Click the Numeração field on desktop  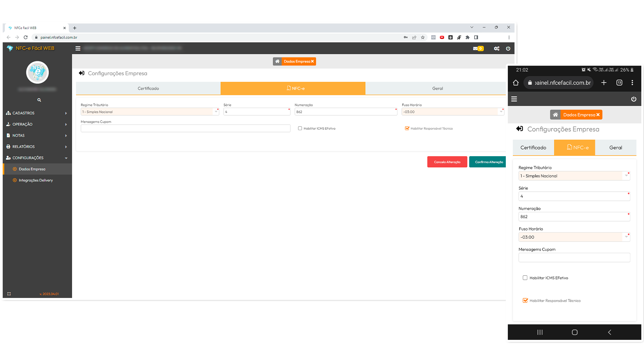pos(346,112)
